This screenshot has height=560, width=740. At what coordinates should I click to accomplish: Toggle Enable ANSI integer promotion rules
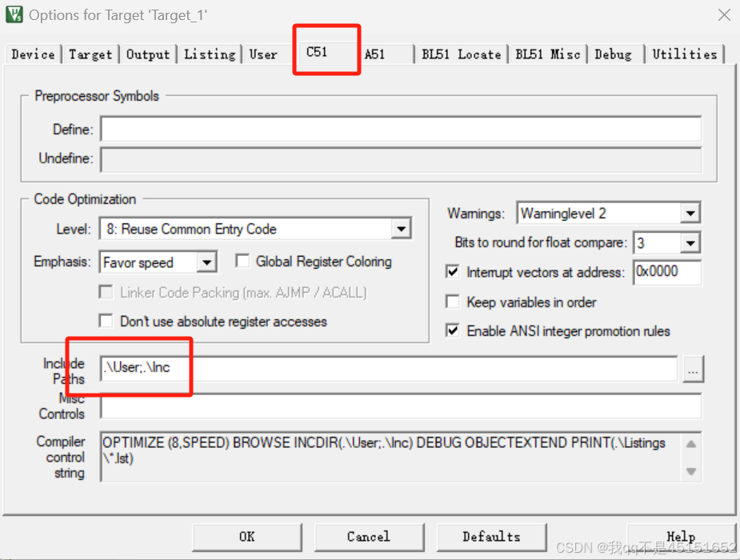pos(453,330)
